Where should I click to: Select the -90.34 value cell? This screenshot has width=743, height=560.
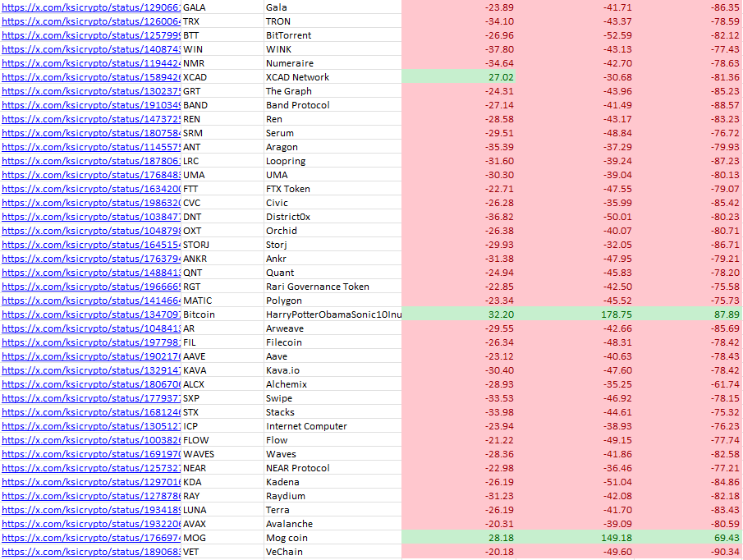coord(688,552)
